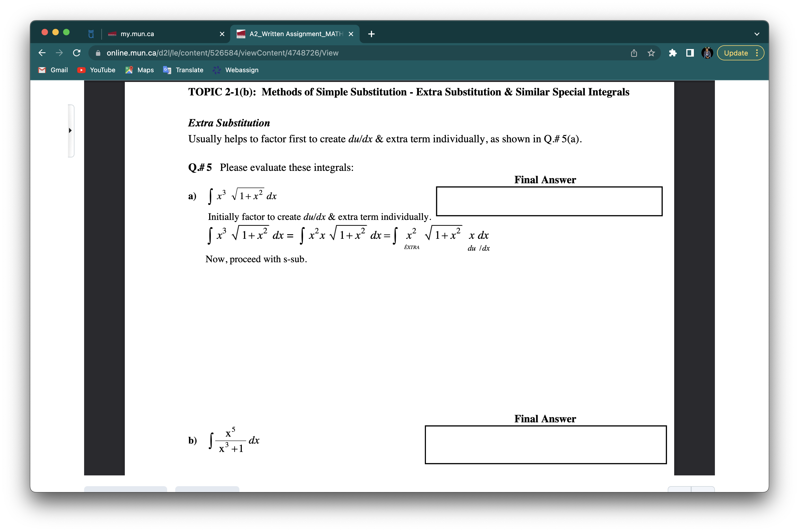
Task: Collapse the tab strip chevron on the right
Action: 757,34
